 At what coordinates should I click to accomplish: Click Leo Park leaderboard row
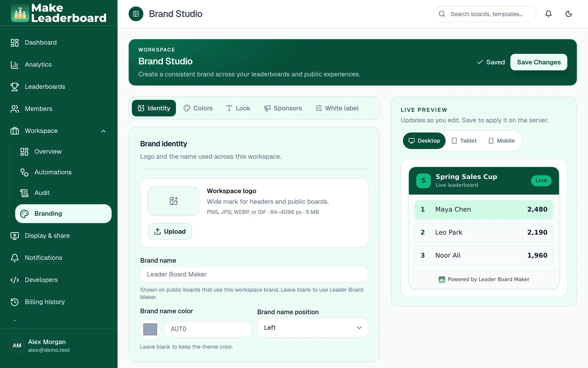(484, 232)
